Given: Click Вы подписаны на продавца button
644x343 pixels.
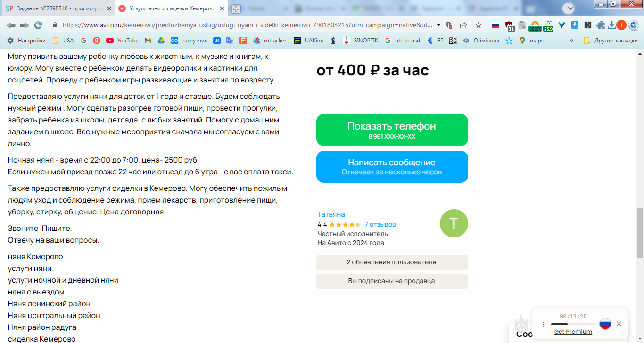Looking at the screenshot, I should click(x=392, y=281).
